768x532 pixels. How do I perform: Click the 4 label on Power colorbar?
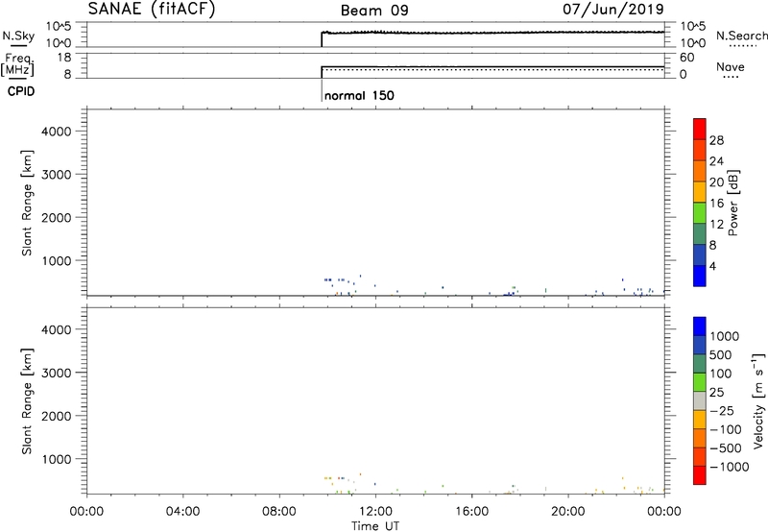(x=712, y=267)
